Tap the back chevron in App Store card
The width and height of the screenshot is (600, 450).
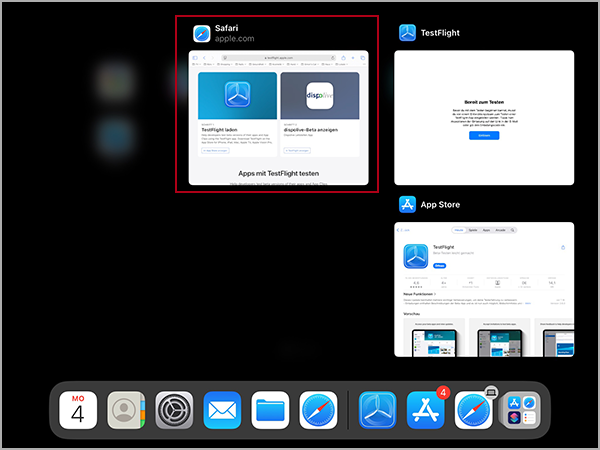click(398, 230)
